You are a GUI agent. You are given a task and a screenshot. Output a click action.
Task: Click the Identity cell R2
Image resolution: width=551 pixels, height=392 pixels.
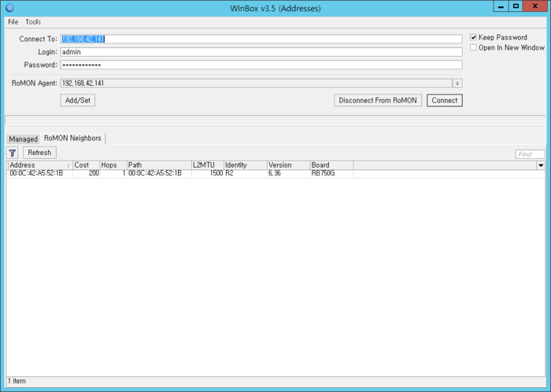(x=229, y=173)
